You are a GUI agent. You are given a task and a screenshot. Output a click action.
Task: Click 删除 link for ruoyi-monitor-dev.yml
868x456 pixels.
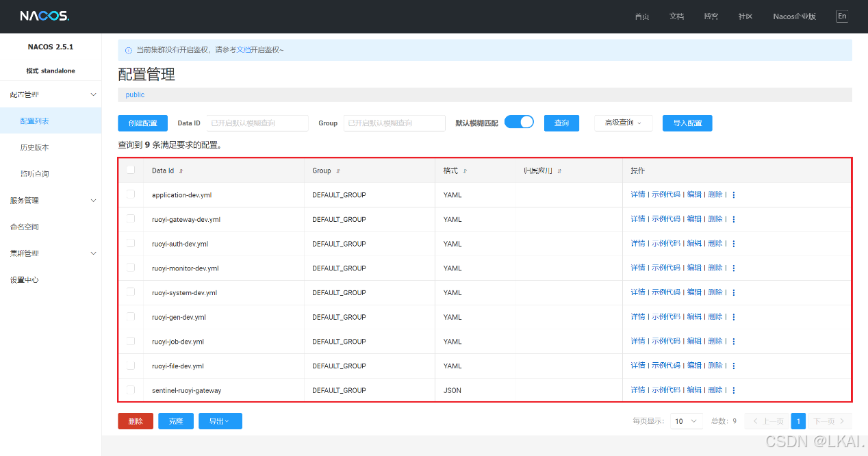pos(715,268)
